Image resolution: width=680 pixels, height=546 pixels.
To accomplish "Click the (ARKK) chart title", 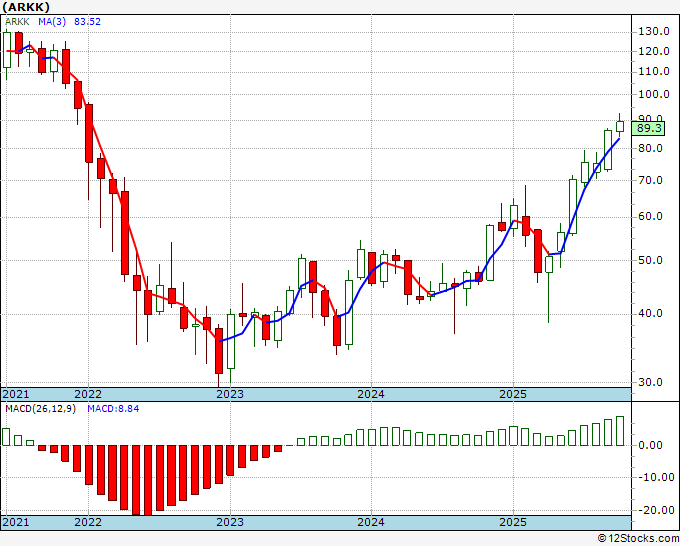I will point(26,7).
